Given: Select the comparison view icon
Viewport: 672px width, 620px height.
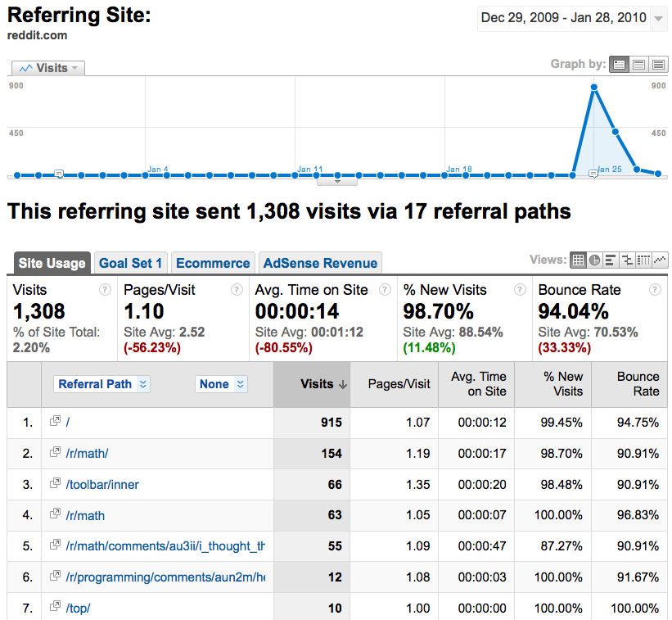Looking at the screenshot, I should click(x=626, y=260).
